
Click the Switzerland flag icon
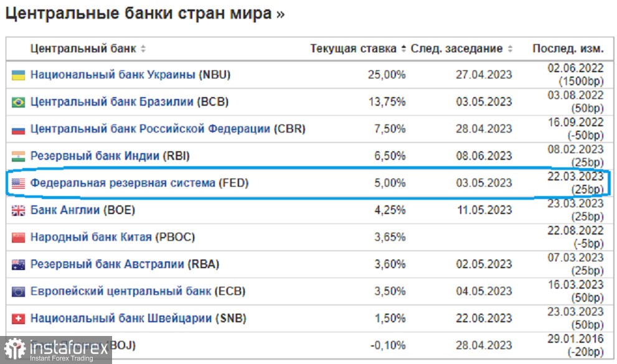(x=18, y=319)
